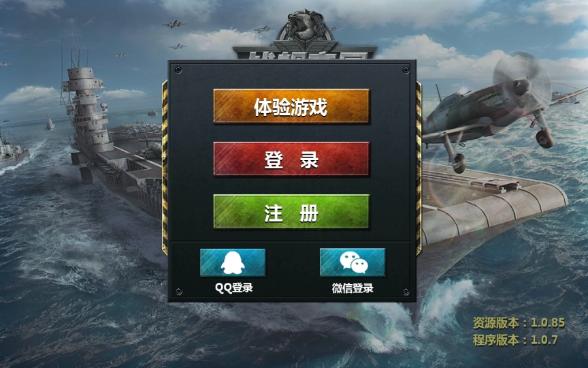Click the 资源版本 1.0.85 text
588x368 pixels.
519,322
